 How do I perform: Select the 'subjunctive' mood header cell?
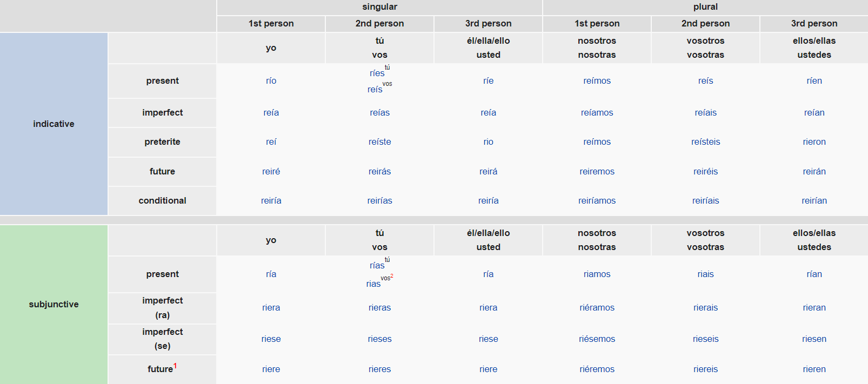coord(54,304)
